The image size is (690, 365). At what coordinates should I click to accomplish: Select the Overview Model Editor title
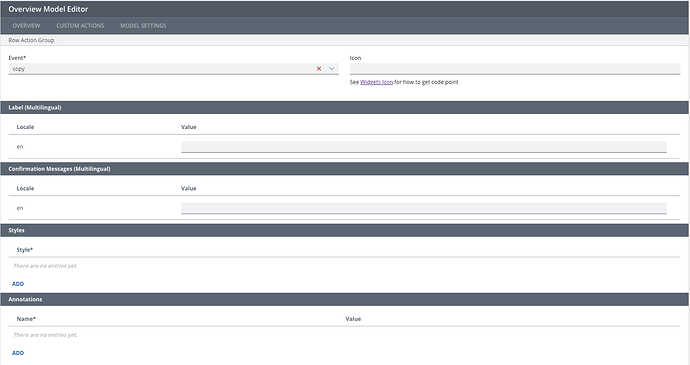(x=48, y=9)
